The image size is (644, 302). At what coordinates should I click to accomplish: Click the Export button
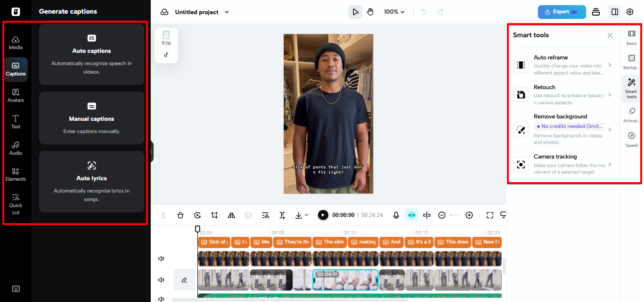562,12
